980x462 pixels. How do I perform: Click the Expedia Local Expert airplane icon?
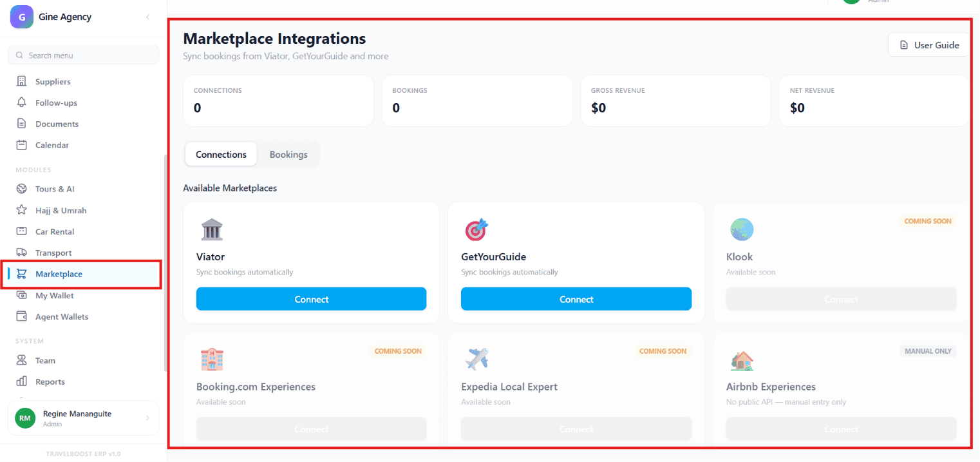pyautogui.click(x=476, y=360)
